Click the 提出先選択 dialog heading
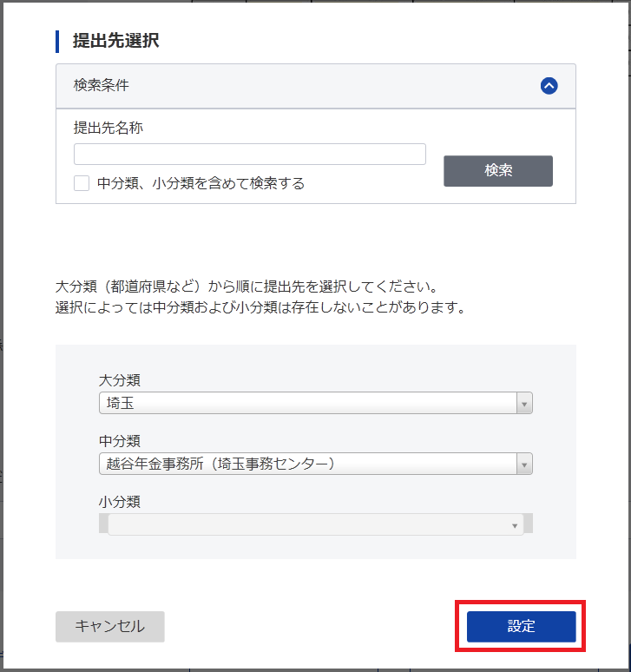Viewport: 631px width, 672px height. coord(115,41)
